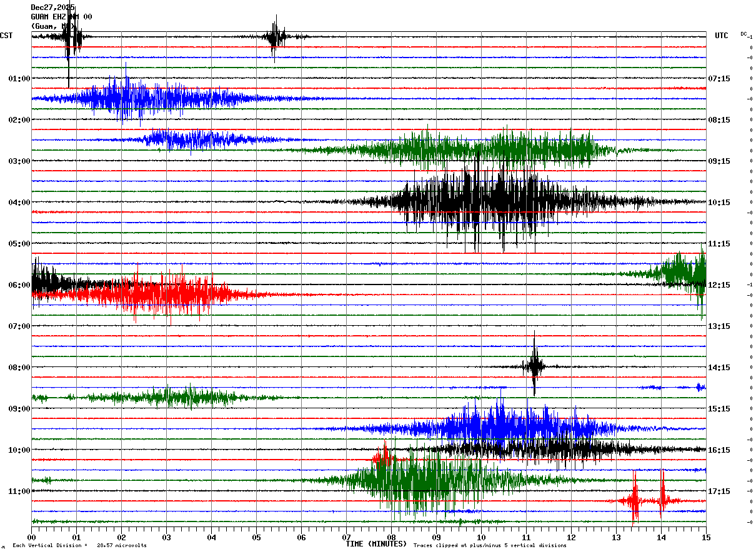Click the 12:15 UTC row label
The image size is (756, 554).
719,285
